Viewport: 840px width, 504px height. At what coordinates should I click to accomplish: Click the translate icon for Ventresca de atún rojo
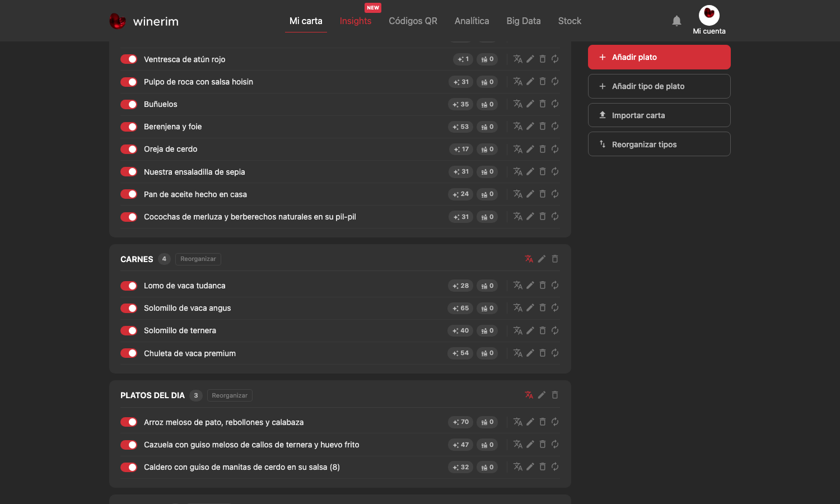(518, 59)
